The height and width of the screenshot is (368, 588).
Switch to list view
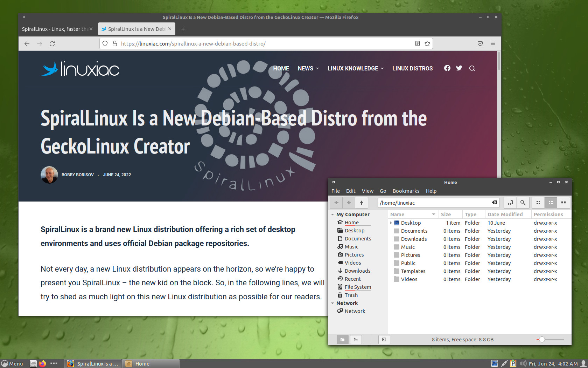pos(551,203)
